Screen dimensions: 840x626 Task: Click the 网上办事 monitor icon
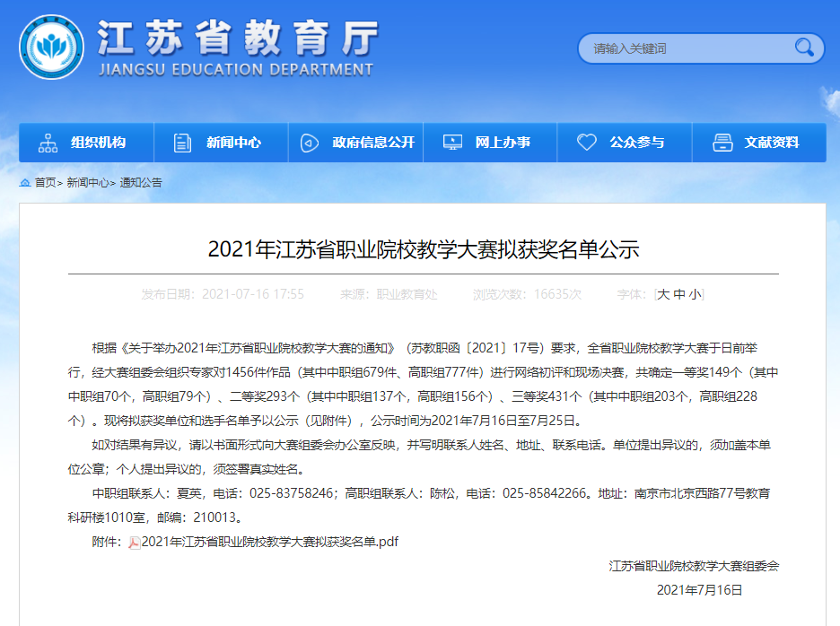[452, 143]
